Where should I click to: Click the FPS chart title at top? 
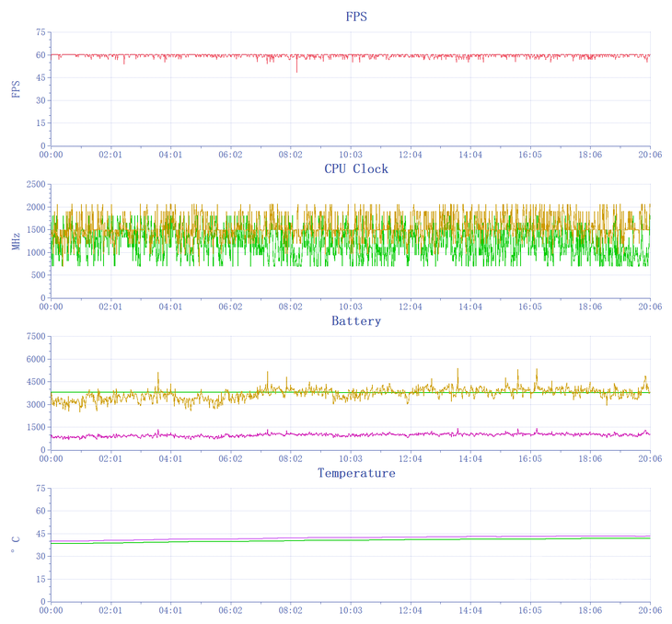pyautogui.click(x=356, y=17)
